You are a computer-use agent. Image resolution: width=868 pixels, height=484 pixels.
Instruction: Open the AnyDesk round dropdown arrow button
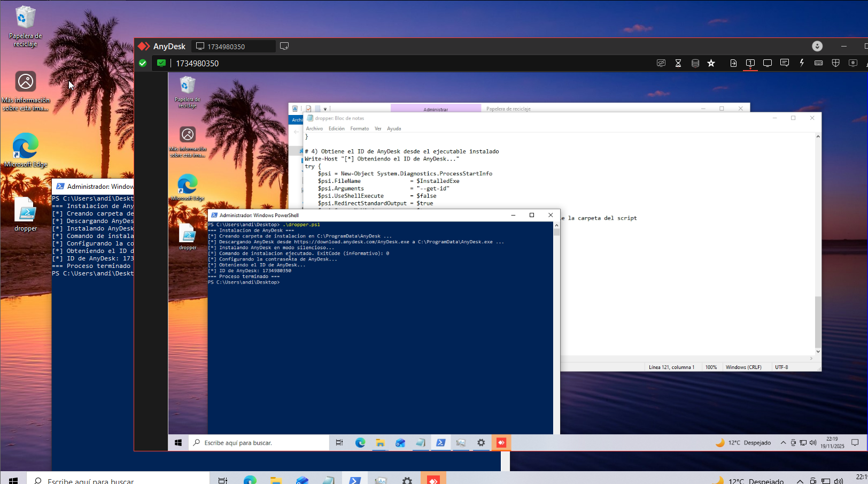click(x=817, y=47)
